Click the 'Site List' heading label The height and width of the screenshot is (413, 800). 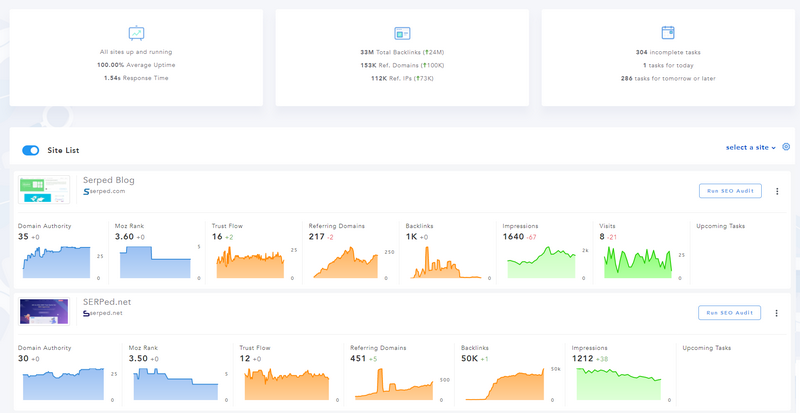coord(63,151)
